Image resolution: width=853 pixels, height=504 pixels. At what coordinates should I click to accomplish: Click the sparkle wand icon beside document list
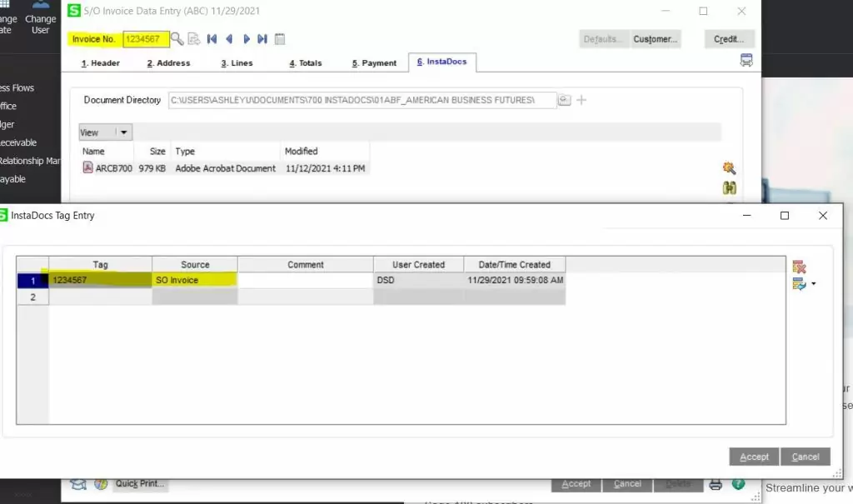[x=729, y=167]
